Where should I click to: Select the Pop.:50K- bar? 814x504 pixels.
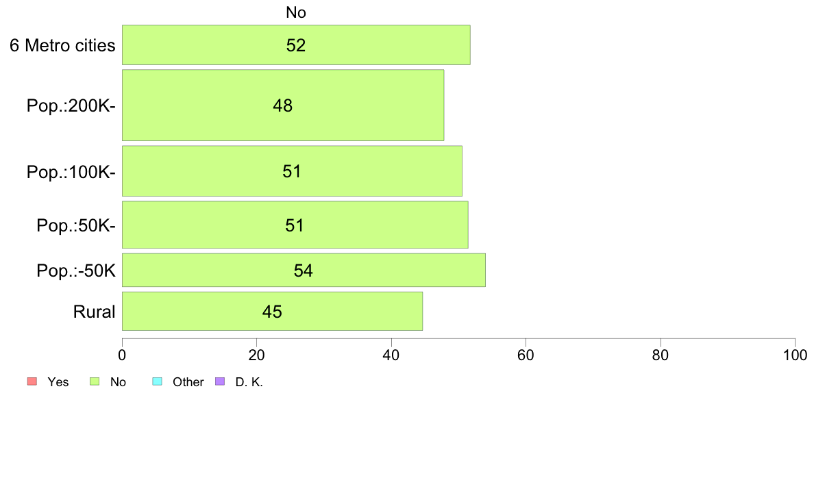[295, 225]
